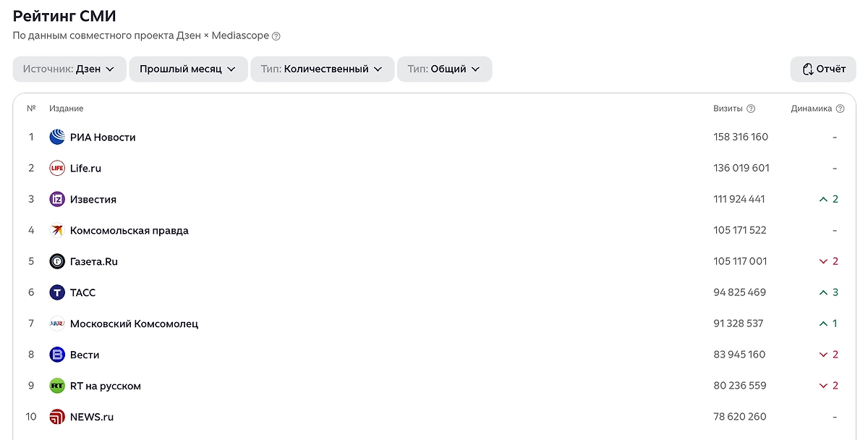Click the Известия logo icon

pyautogui.click(x=57, y=199)
